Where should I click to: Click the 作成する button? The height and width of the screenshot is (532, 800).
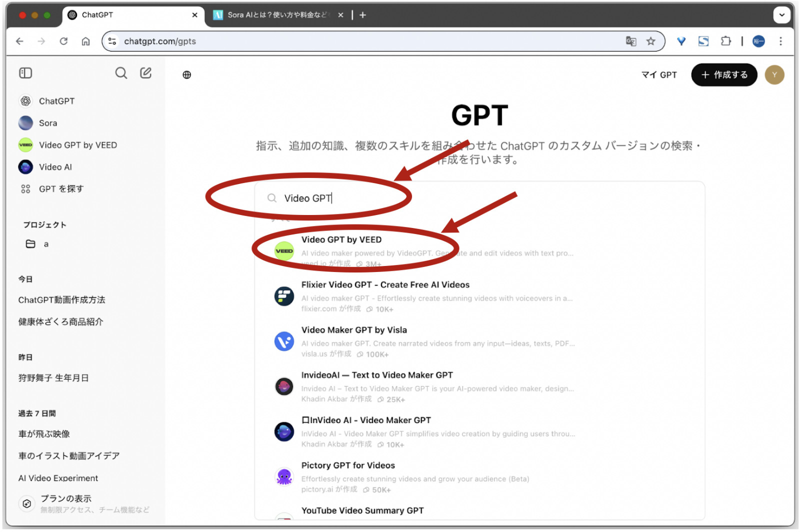click(724, 75)
